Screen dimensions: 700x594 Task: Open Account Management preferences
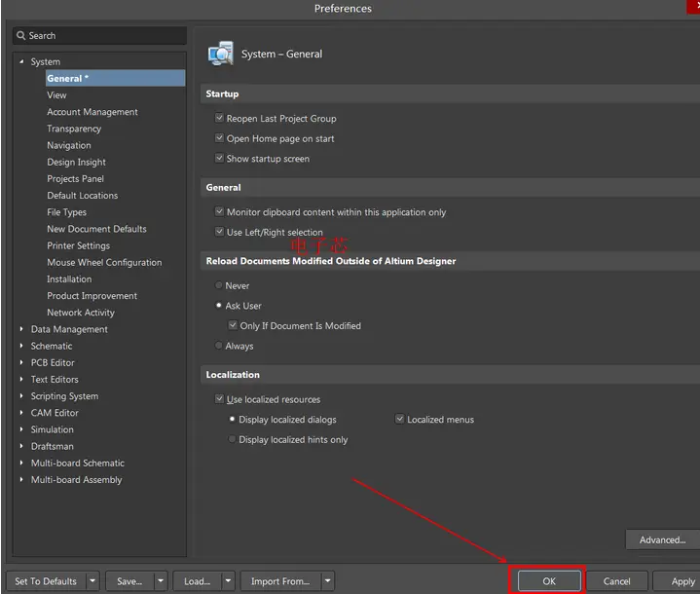tap(92, 112)
